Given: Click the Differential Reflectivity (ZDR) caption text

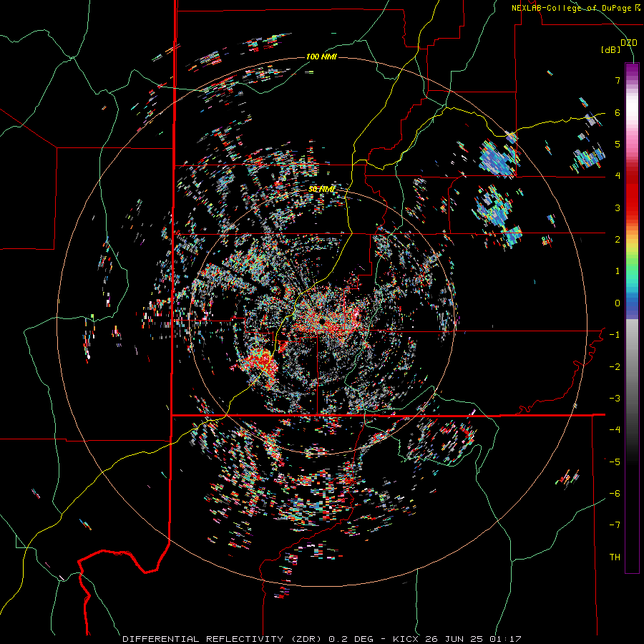Looking at the screenshot, I should pyautogui.click(x=223, y=639).
